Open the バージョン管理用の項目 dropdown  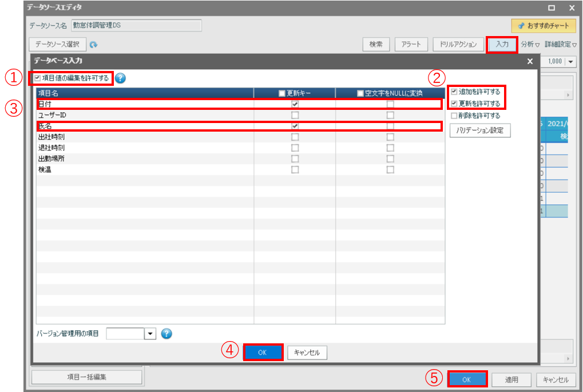pos(150,334)
